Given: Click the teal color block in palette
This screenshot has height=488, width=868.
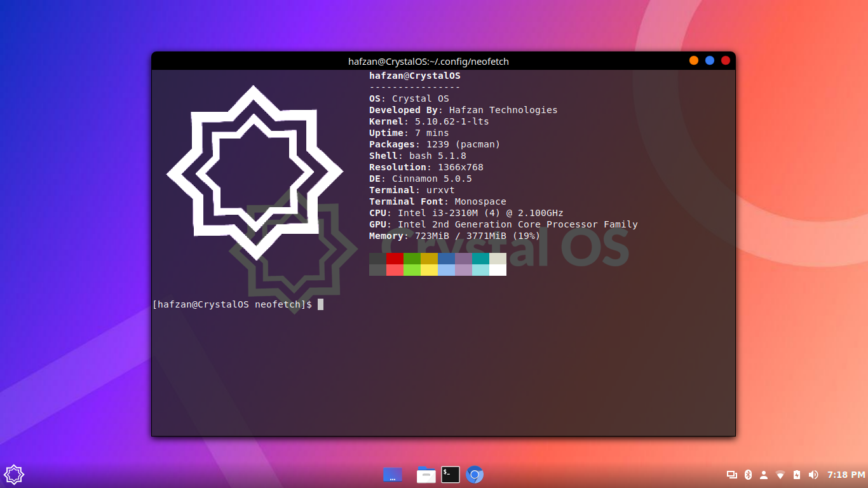Looking at the screenshot, I should (x=480, y=259).
